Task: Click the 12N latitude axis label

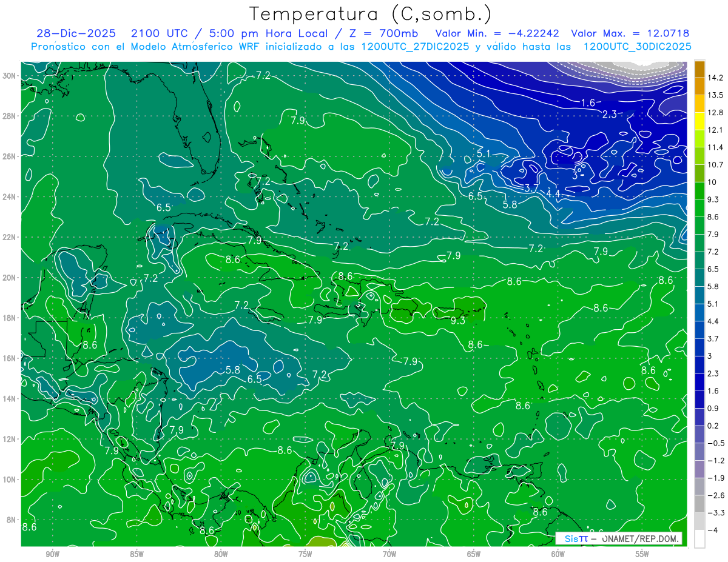Action: (x=9, y=439)
